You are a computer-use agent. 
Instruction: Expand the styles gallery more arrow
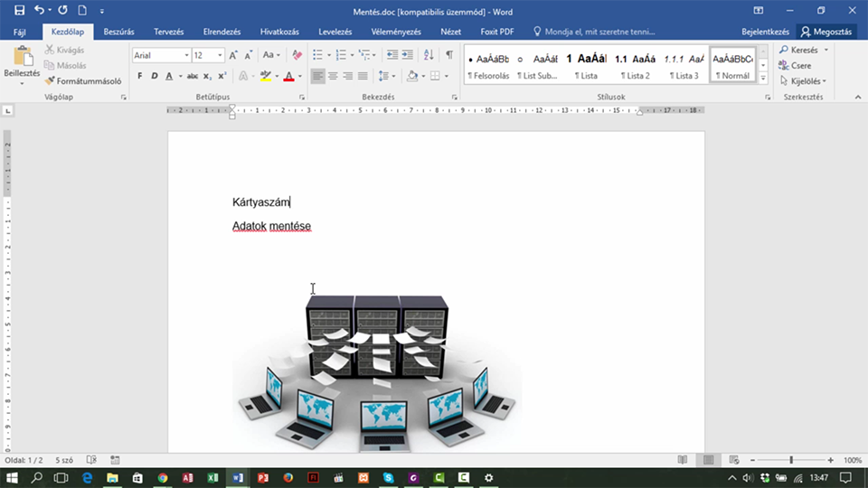[763, 78]
